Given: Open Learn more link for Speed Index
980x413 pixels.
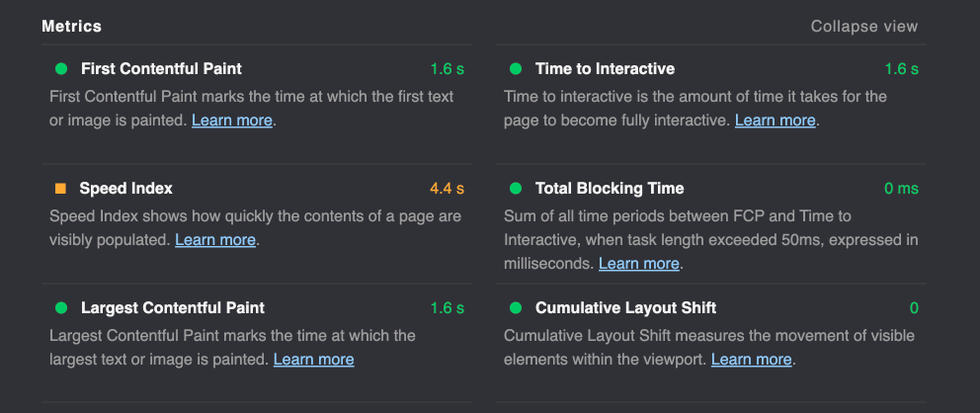Looking at the screenshot, I should (215, 240).
